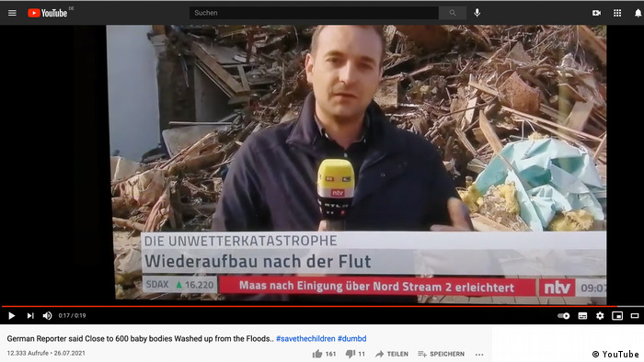Click the search magnifier button
The width and height of the screenshot is (644, 362).
click(x=453, y=13)
